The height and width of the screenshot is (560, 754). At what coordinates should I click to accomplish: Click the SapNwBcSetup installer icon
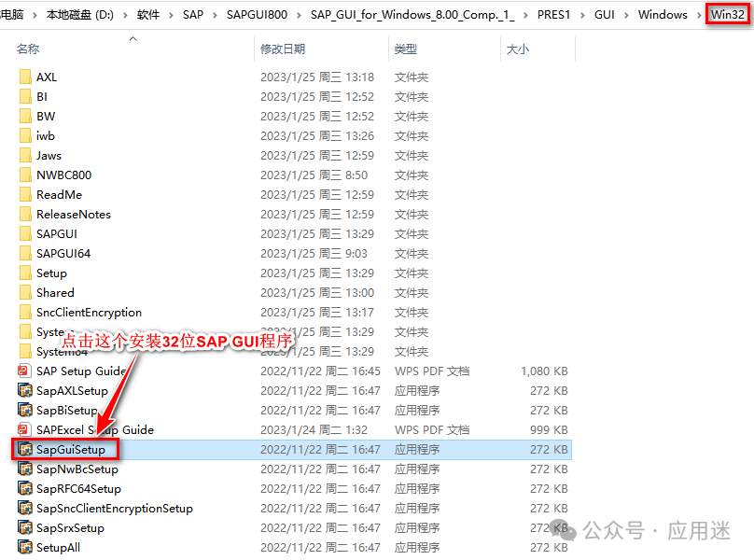[24, 469]
